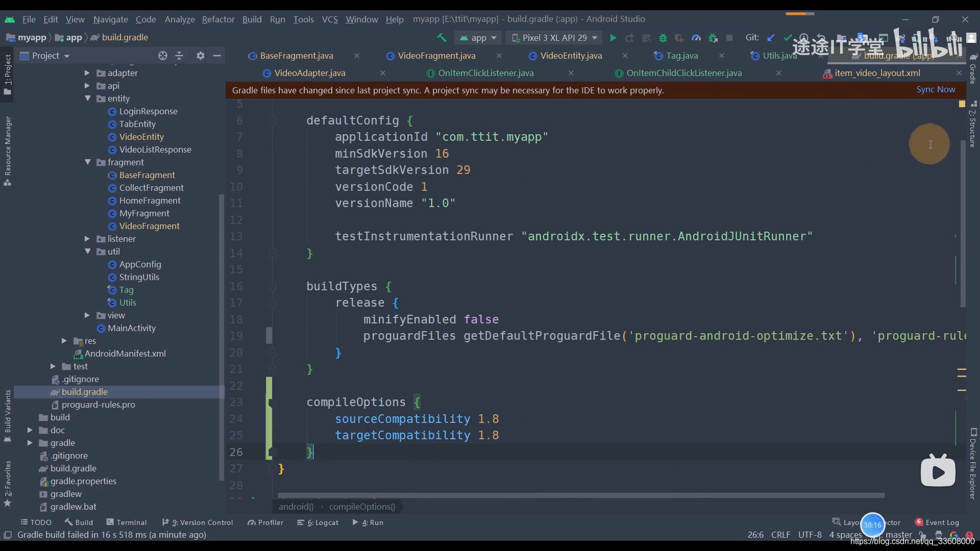980x551 pixels.
Task: Click Git Commit checkmark icon
Action: pos(788,38)
